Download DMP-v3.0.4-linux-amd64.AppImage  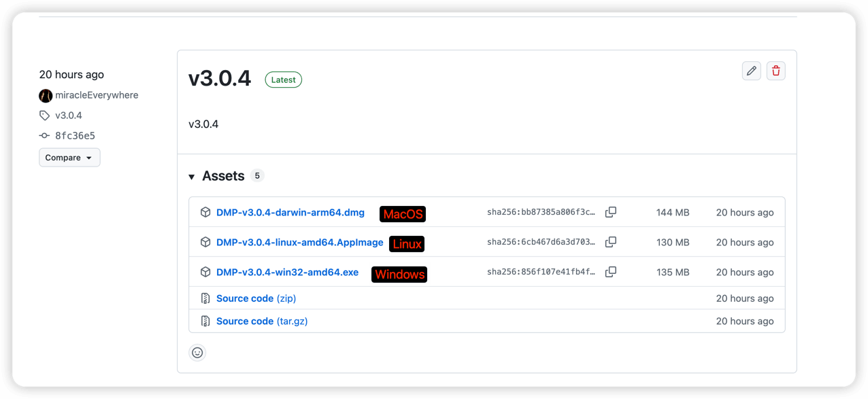tap(299, 243)
